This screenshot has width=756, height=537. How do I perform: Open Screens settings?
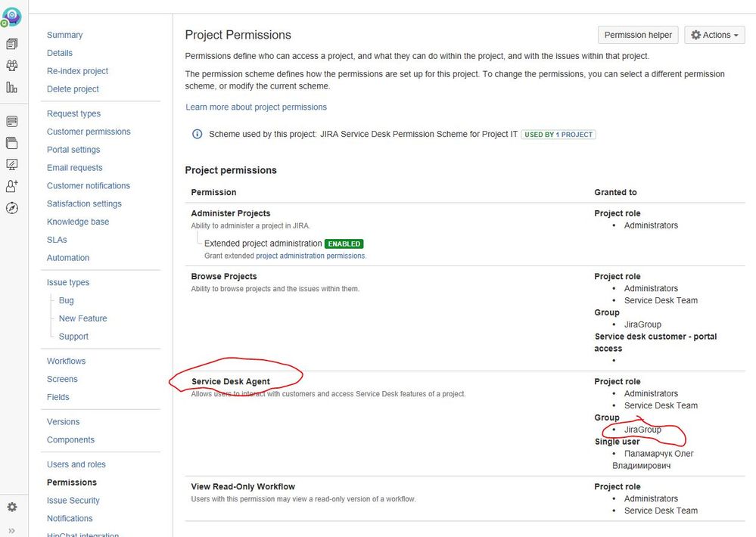point(62,379)
